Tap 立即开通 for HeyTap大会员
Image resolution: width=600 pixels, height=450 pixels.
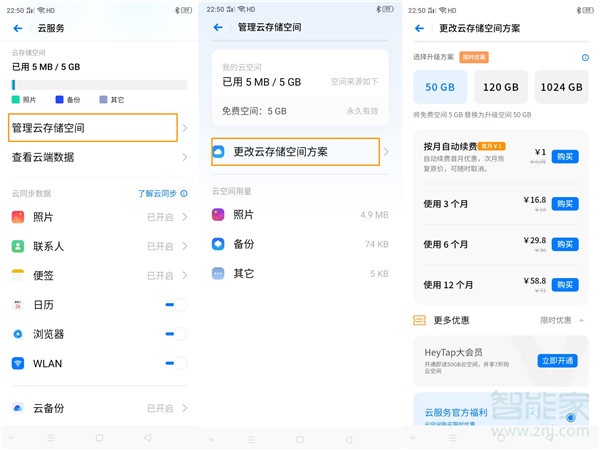pyautogui.click(x=558, y=361)
